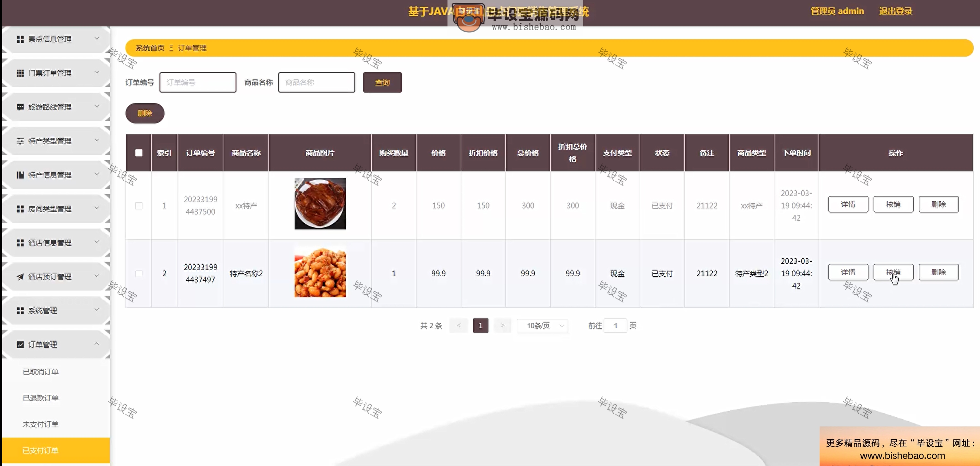The width and height of the screenshot is (980, 466).
Task: Open 详情 for the 特产名称2 order
Action: pyautogui.click(x=849, y=272)
